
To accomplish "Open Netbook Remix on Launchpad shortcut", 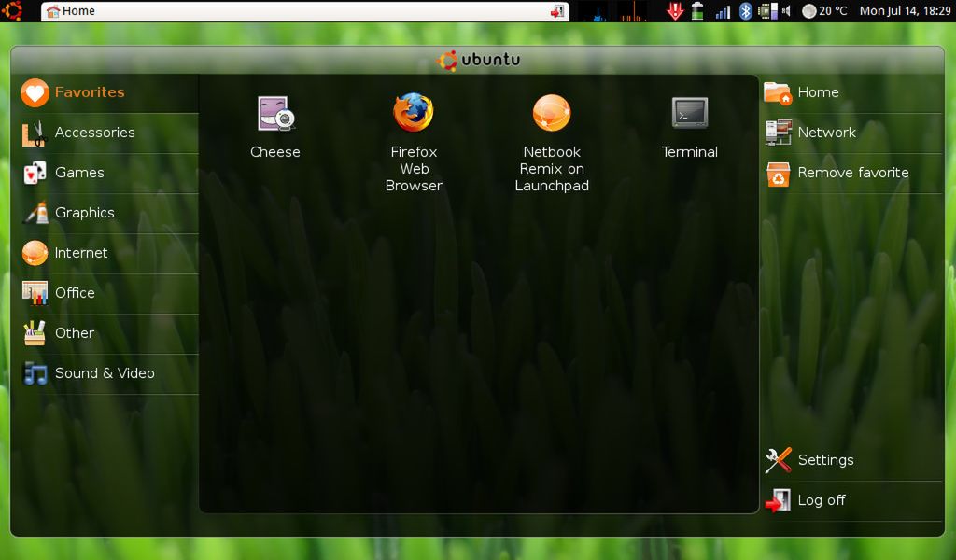I will click(x=552, y=143).
